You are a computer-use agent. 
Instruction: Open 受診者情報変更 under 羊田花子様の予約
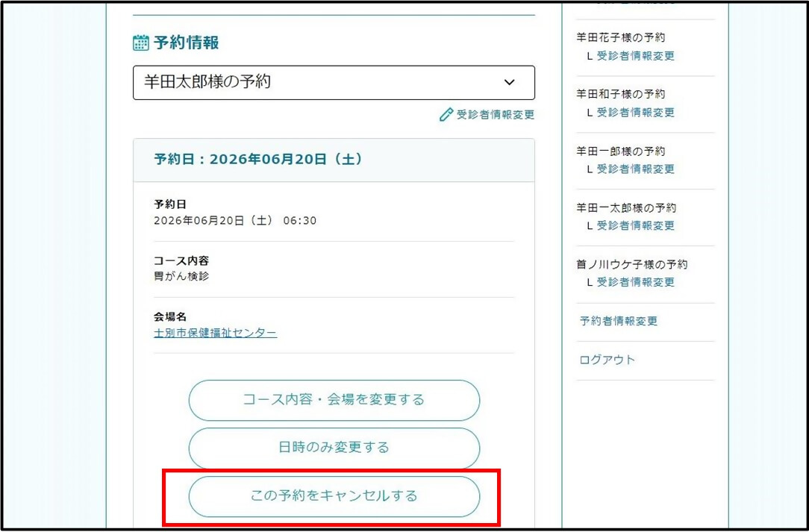pyautogui.click(x=636, y=56)
